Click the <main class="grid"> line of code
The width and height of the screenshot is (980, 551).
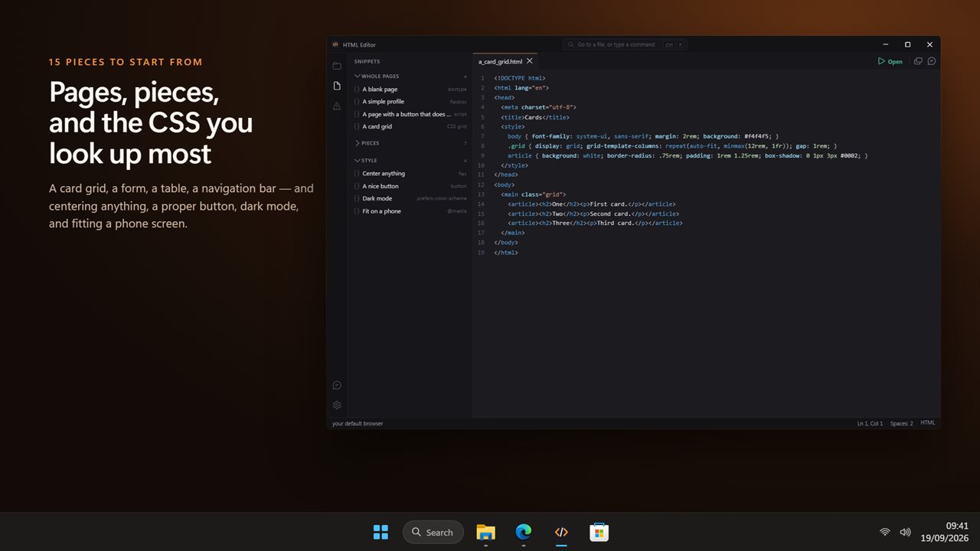click(533, 194)
